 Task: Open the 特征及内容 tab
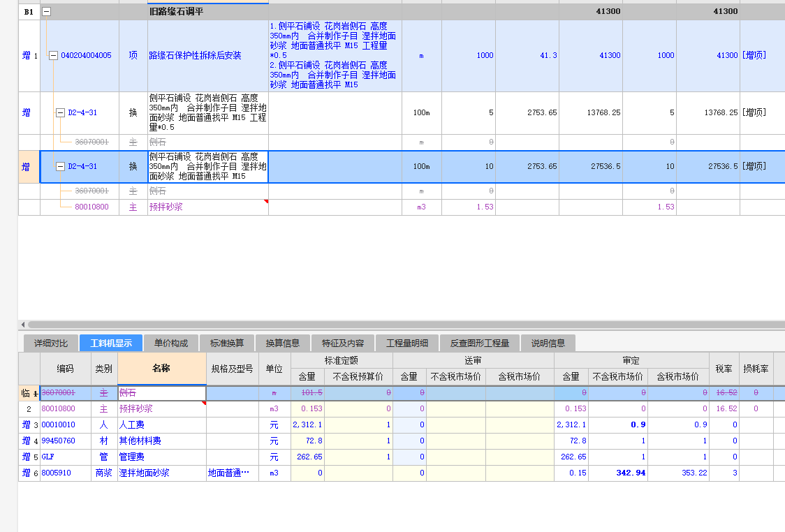pos(343,343)
